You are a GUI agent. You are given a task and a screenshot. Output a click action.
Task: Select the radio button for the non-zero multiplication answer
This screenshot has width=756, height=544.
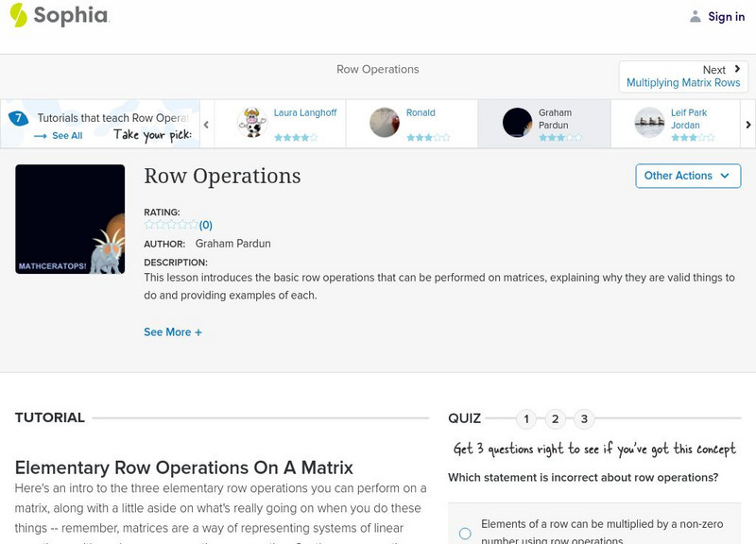pyautogui.click(x=465, y=532)
